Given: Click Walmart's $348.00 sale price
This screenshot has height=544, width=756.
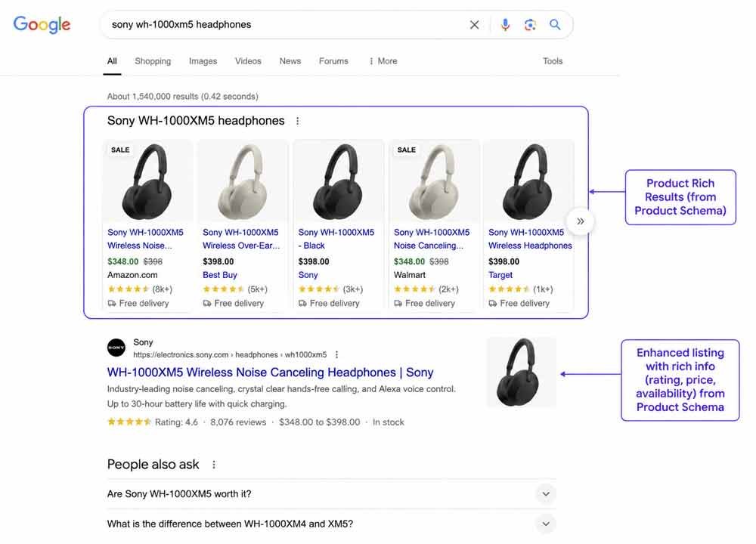Looking at the screenshot, I should (x=409, y=261).
